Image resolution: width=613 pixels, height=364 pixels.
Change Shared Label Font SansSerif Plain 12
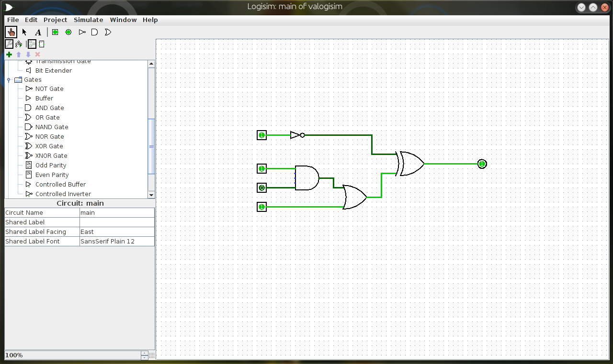[117, 241]
